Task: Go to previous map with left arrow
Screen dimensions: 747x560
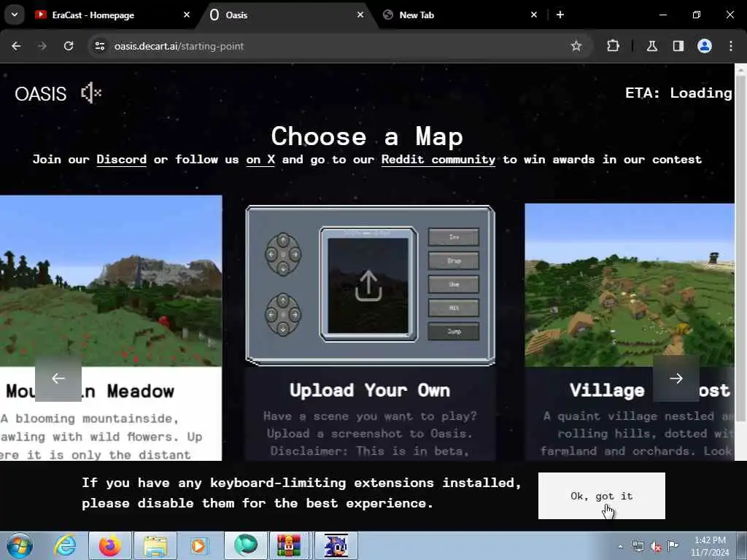Action: [x=58, y=378]
